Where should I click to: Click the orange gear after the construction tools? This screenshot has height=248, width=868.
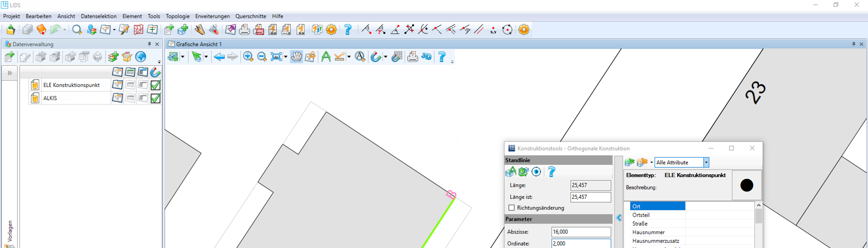pyautogui.click(x=524, y=30)
